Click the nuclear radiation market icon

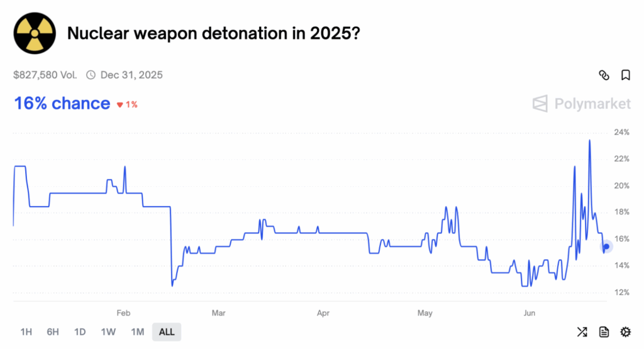tap(35, 33)
